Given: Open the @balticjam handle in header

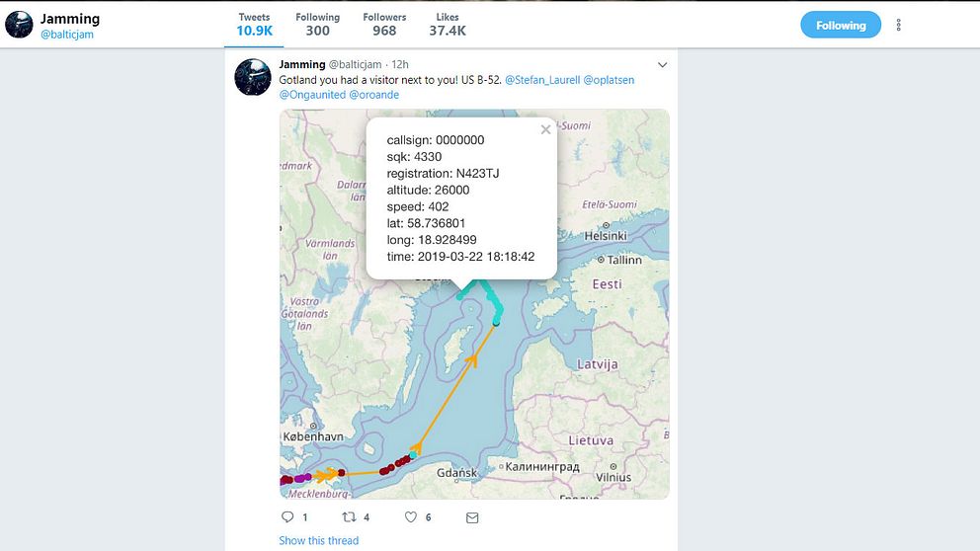Looking at the screenshot, I should click(x=67, y=34).
